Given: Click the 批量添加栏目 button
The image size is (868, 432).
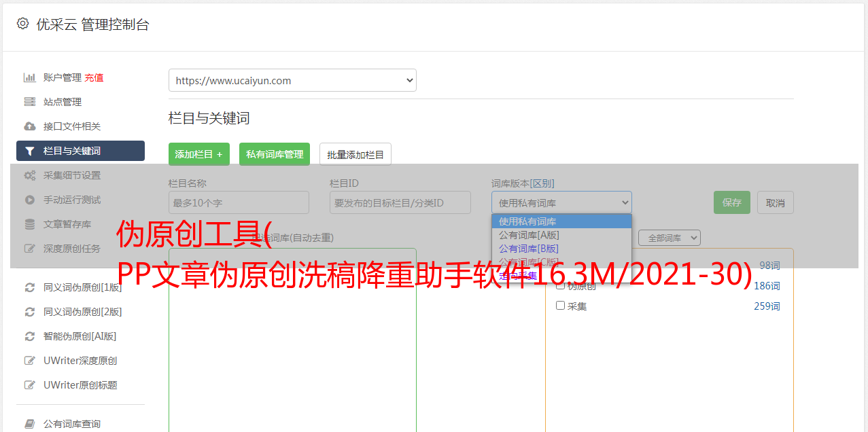Looking at the screenshot, I should click(x=355, y=154).
